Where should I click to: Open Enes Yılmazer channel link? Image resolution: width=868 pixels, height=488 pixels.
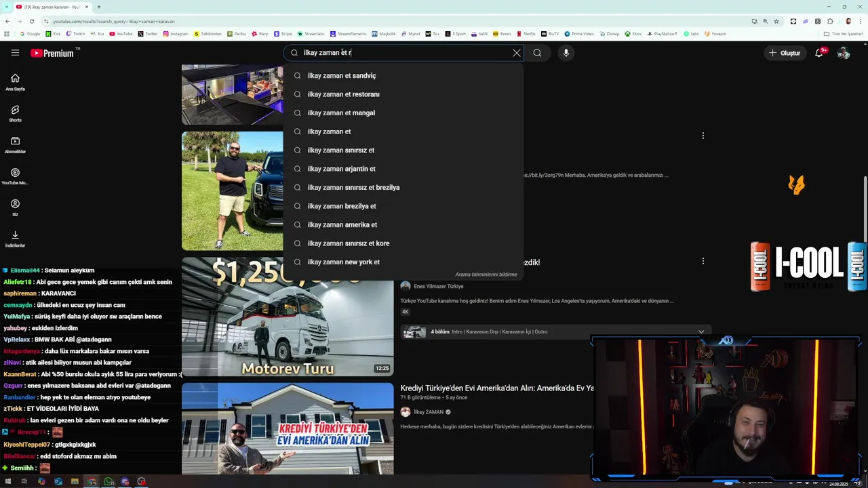(438, 287)
